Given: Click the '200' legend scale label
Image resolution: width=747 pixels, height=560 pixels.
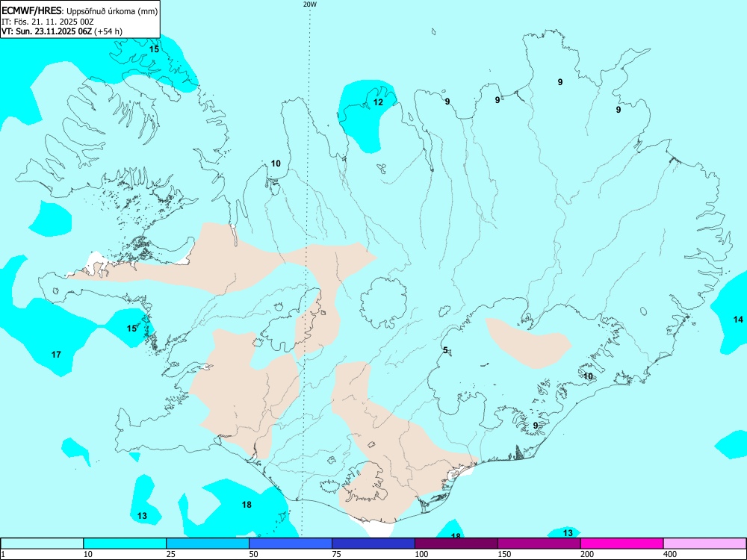Looking at the screenshot, I should click(587, 554).
